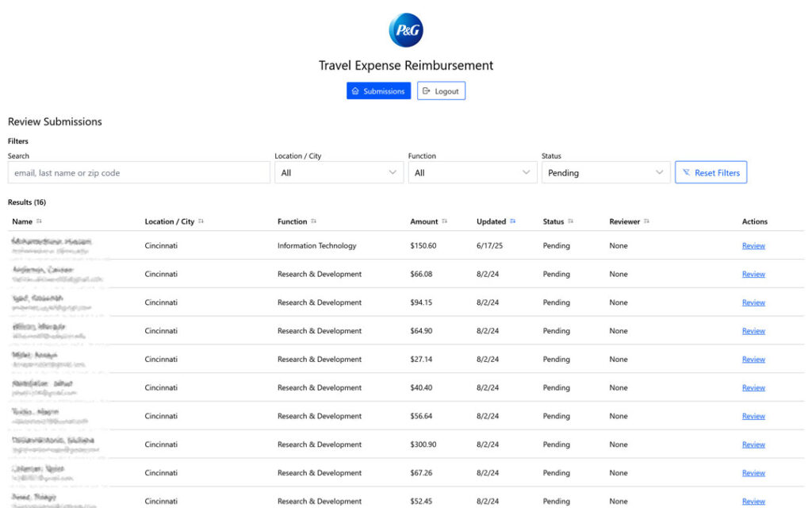The width and height of the screenshot is (812, 508).
Task: Review the $64.90 submission
Action: [x=753, y=331]
